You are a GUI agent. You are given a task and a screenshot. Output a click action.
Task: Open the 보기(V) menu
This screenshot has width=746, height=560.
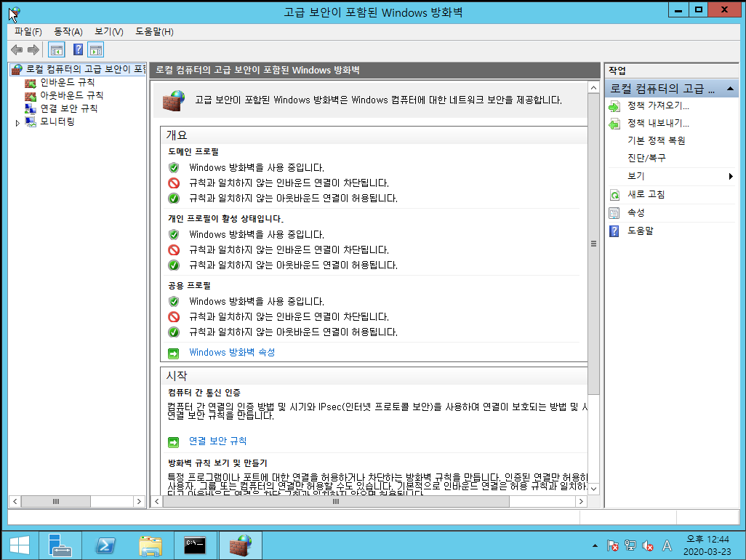109,32
